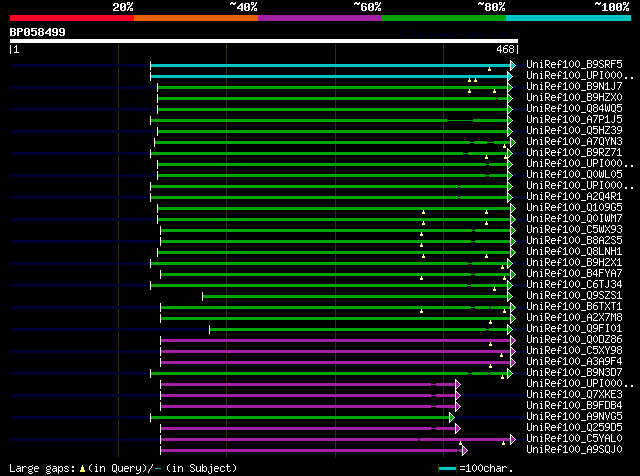This screenshot has height=476, width=640.
Task: Open hit UniRef100_B9SRF5
Action: coord(574,64)
